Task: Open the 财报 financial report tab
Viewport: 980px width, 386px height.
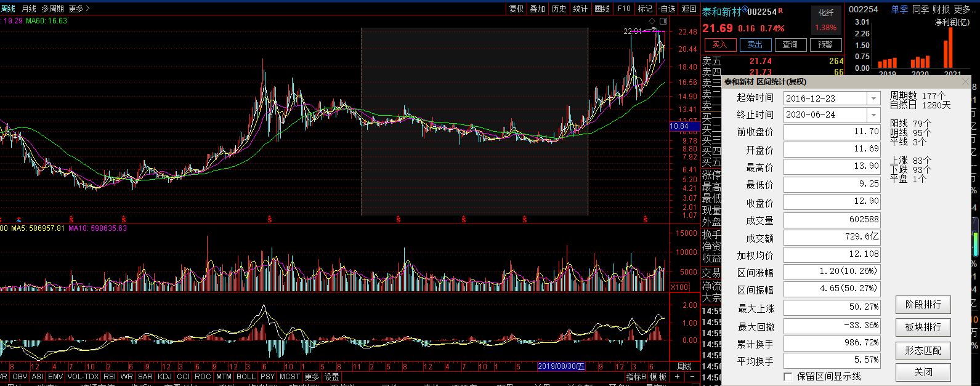Action: (x=941, y=9)
